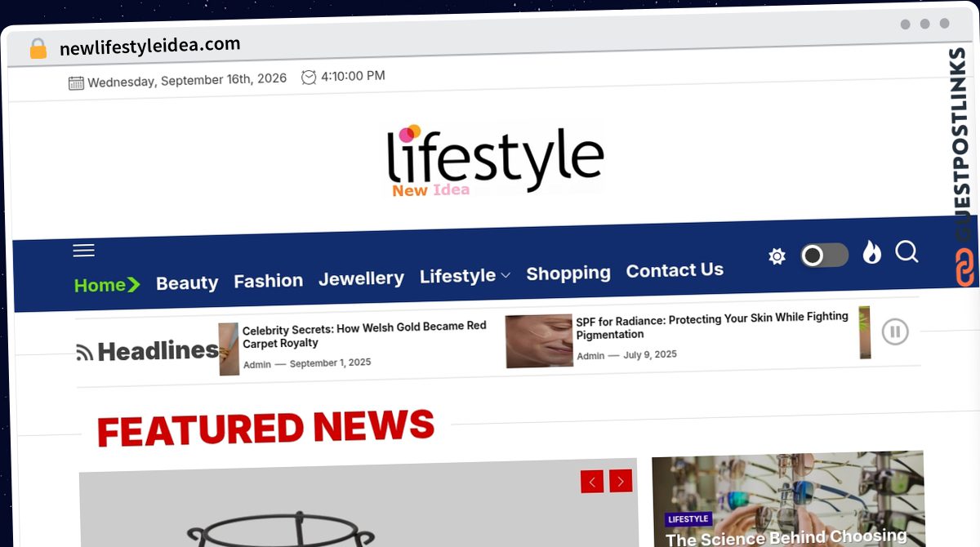This screenshot has width=980, height=547.
Task: Click the Lifestyle New Idea logo
Action: pos(495,160)
